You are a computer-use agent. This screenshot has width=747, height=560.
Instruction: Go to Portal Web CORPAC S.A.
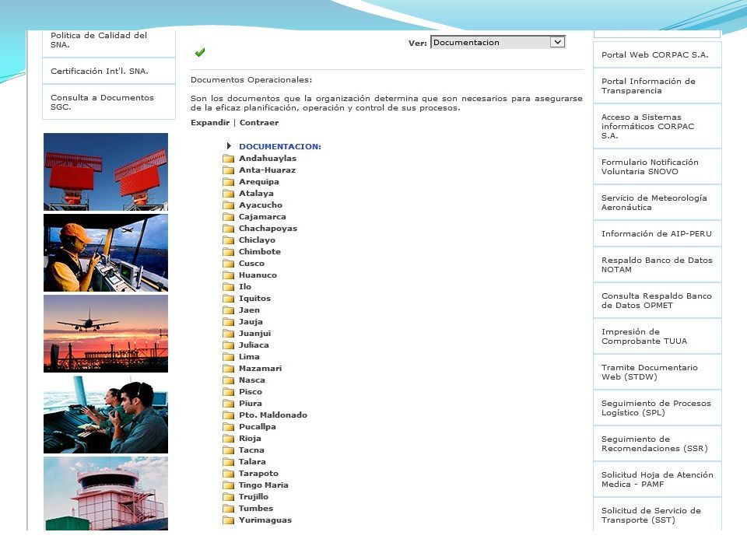click(658, 54)
